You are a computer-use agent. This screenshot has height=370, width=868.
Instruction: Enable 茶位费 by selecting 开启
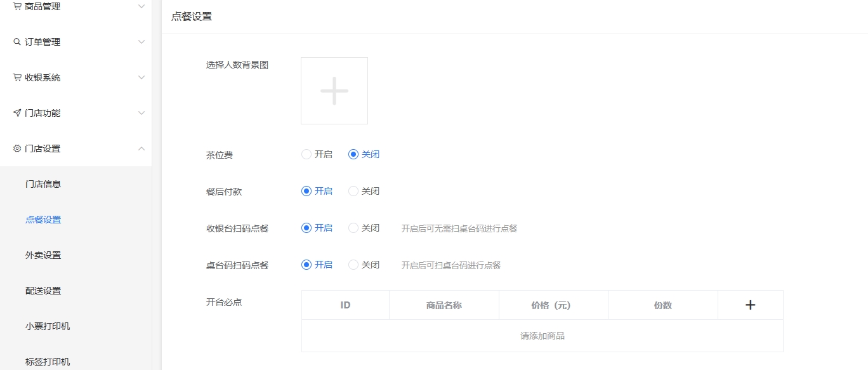point(306,154)
